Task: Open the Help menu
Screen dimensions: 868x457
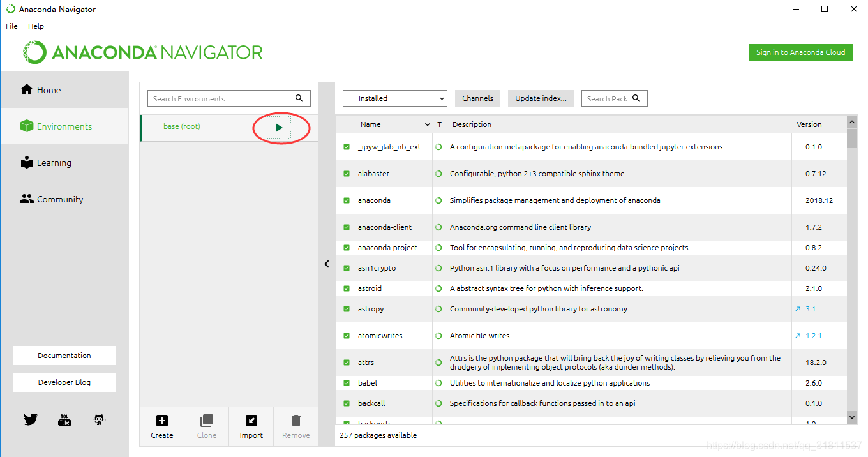Action: click(x=36, y=26)
